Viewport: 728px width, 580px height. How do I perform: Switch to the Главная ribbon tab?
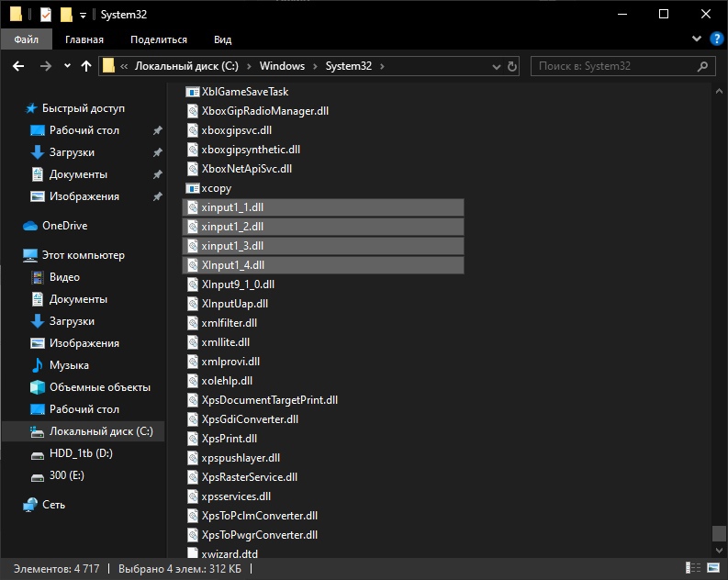84,39
